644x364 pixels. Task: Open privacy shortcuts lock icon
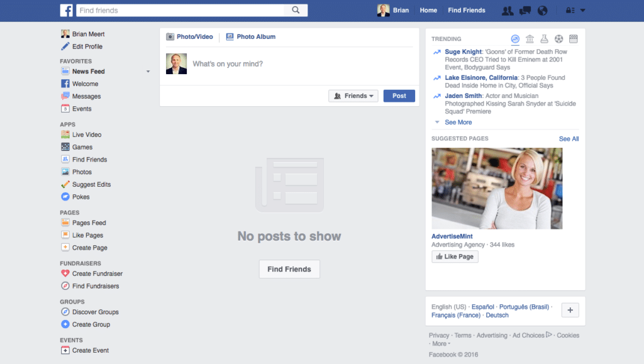(x=570, y=10)
